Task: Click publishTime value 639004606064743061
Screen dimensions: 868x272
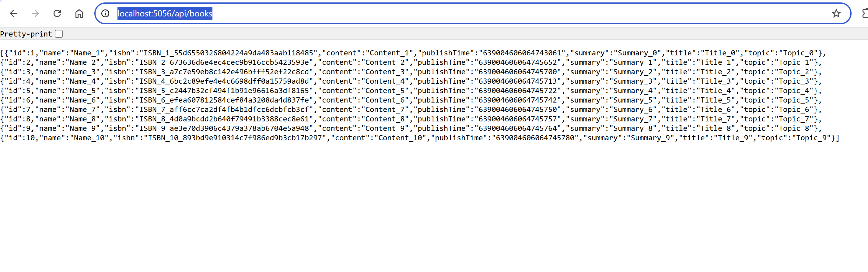Action: (522, 53)
